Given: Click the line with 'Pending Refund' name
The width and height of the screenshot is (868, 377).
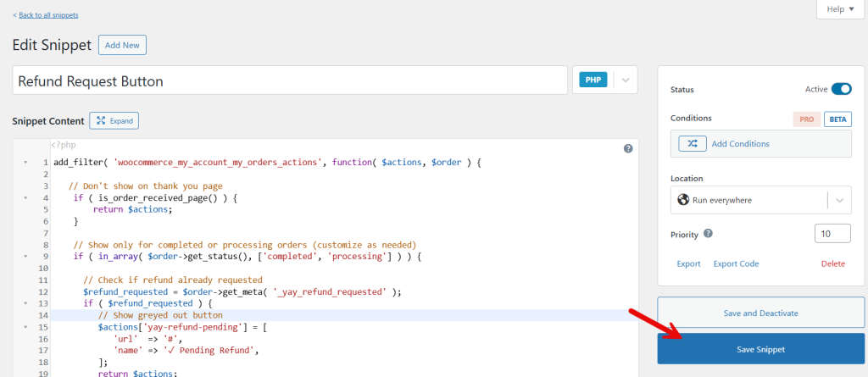Looking at the screenshot, I should click(x=186, y=351).
